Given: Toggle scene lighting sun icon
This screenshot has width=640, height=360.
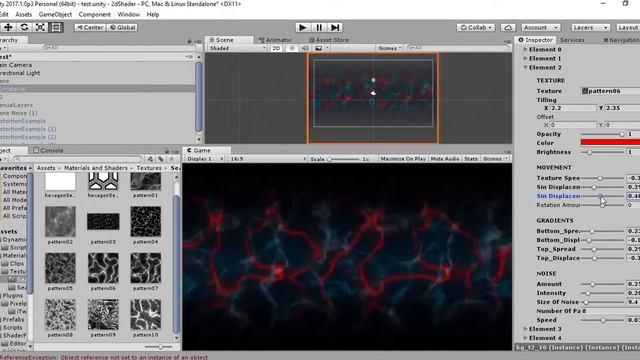Looking at the screenshot, I should [292, 48].
